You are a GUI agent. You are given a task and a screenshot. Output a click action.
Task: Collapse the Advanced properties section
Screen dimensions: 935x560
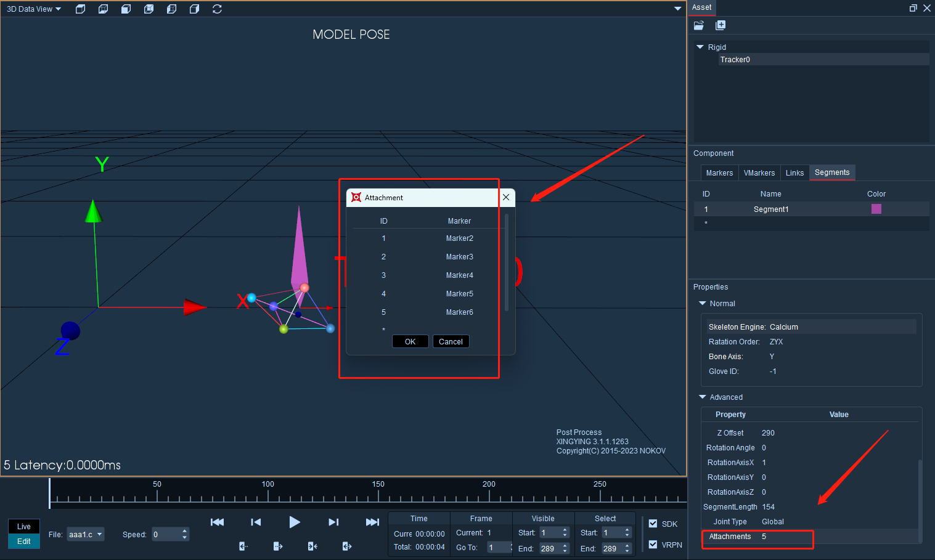tap(703, 397)
